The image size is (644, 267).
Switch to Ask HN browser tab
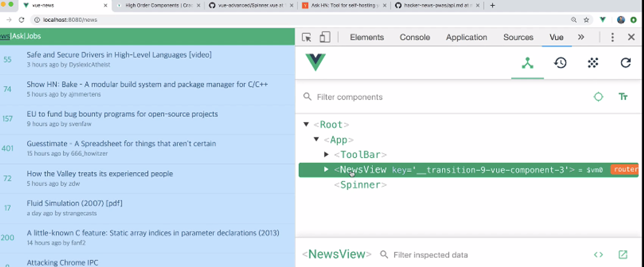pos(344,5)
